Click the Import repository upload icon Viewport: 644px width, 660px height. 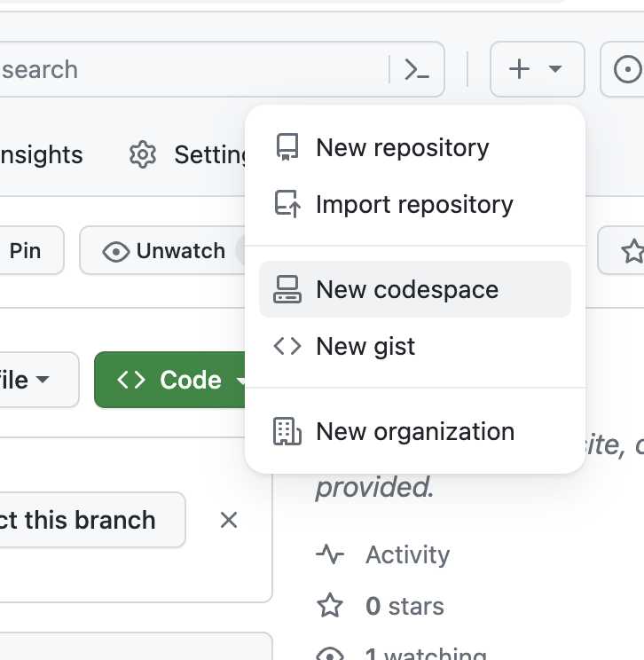point(287,204)
